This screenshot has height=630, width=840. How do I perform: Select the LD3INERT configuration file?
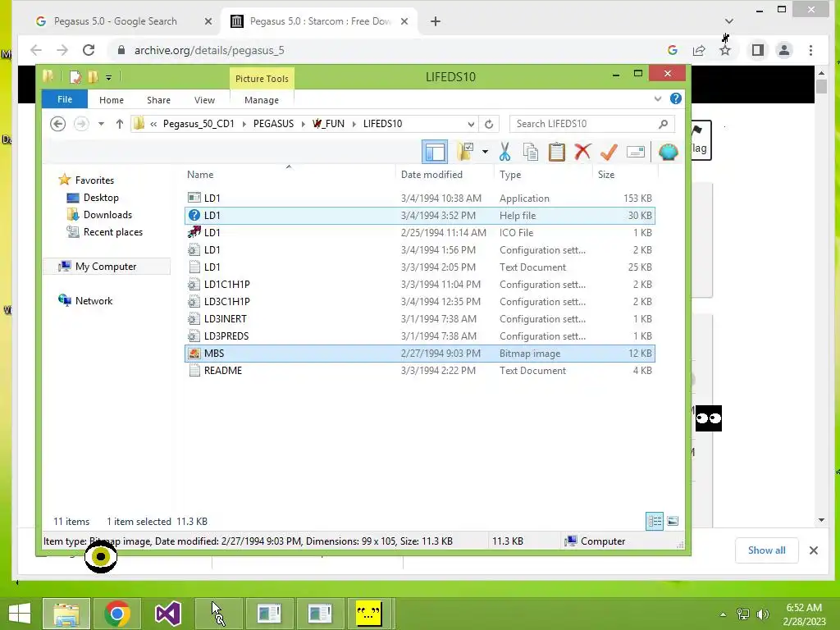419,319
